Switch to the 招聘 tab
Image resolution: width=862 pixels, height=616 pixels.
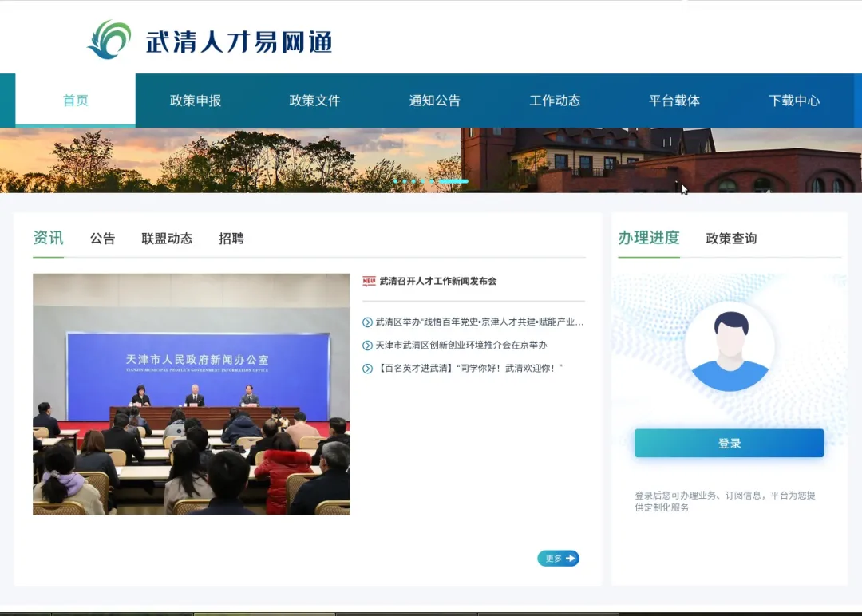click(231, 239)
